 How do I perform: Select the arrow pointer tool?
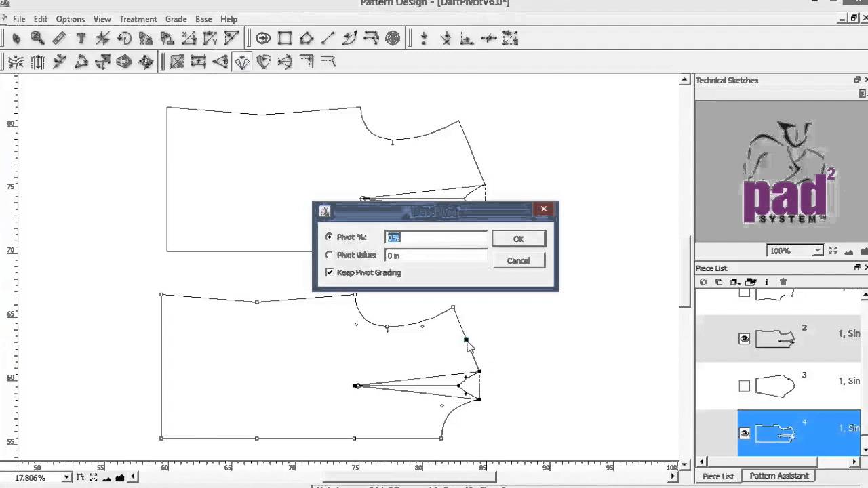16,39
